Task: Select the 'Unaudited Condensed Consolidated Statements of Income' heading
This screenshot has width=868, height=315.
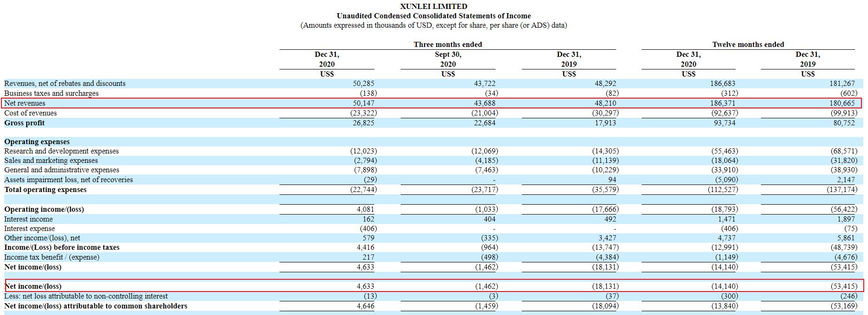Action: pyautogui.click(x=434, y=16)
